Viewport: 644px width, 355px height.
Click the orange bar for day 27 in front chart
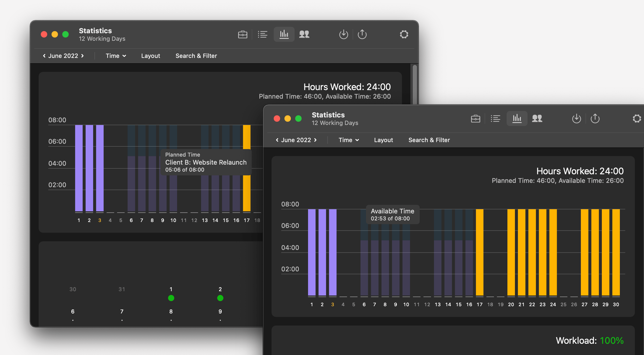pos(584,252)
